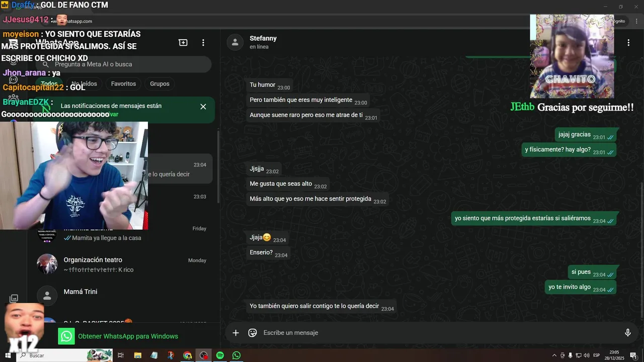Click Stefanny's contact name in the header
This screenshot has height=362, width=644.
click(263, 38)
